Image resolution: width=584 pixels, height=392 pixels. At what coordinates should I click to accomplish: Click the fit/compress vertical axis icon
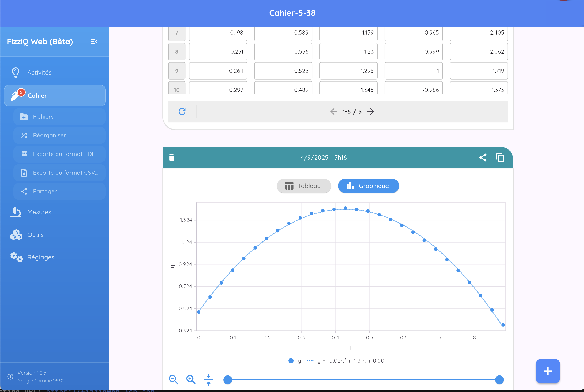pyautogui.click(x=208, y=380)
